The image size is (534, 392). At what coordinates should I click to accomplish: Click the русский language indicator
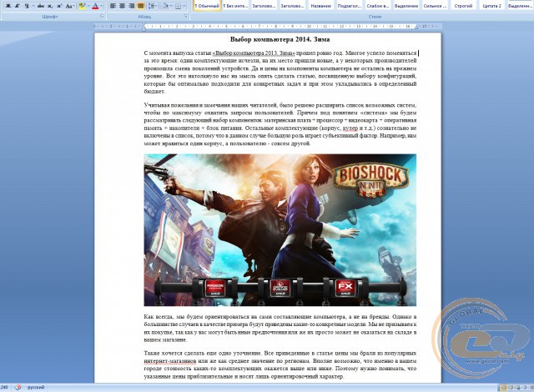tap(36, 387)
